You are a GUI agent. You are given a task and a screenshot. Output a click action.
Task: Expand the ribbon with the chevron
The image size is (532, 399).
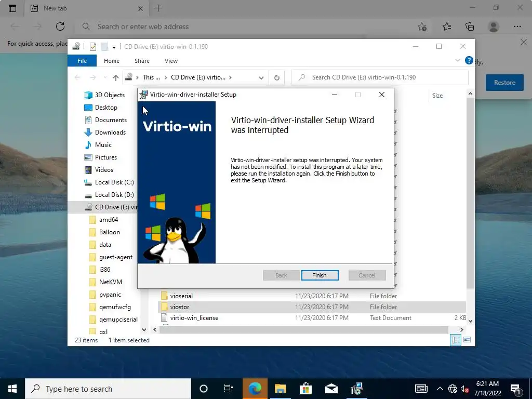pos(457,60)
